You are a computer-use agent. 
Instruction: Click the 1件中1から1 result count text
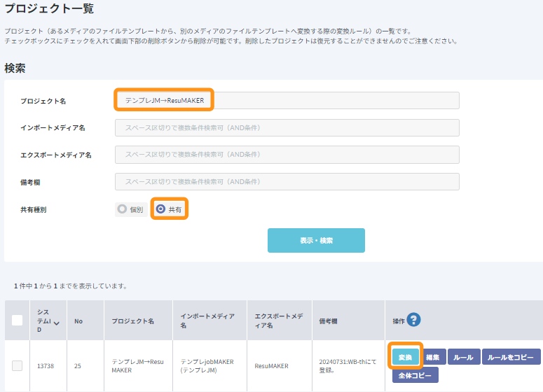pos(71,286)
